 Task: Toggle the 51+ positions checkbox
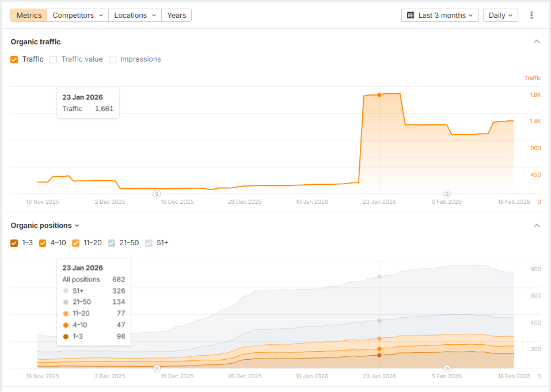(149, 243)
